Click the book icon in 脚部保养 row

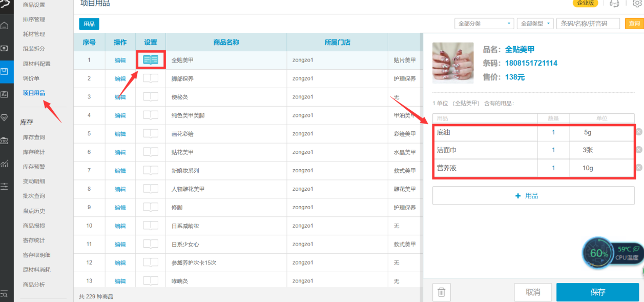[x=151, y=78]
